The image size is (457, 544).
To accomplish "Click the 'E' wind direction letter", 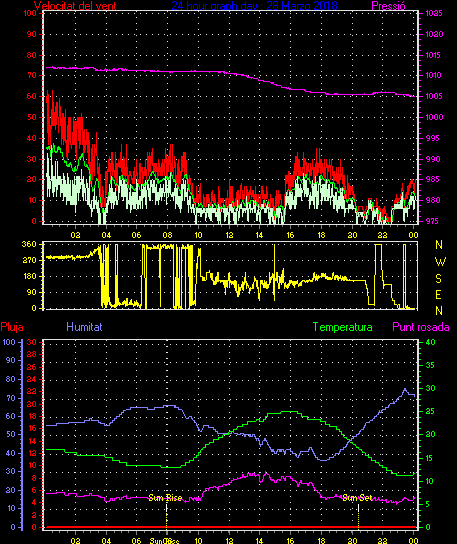I will coord(438,295).
